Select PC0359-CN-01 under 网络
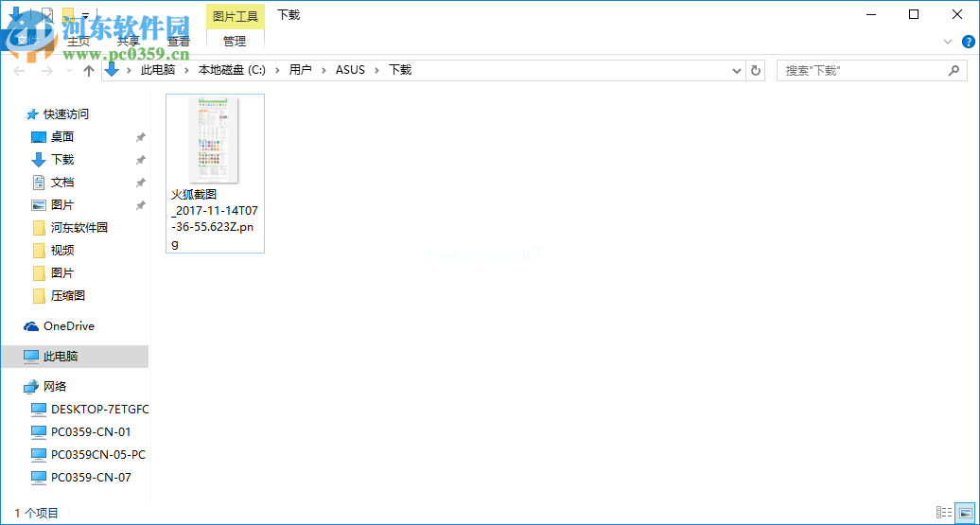Screen dimensions: 980x525 (x=91, y=432)
